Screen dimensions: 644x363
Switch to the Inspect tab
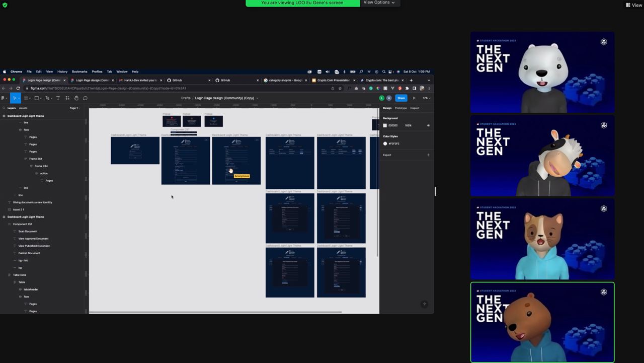415,108
